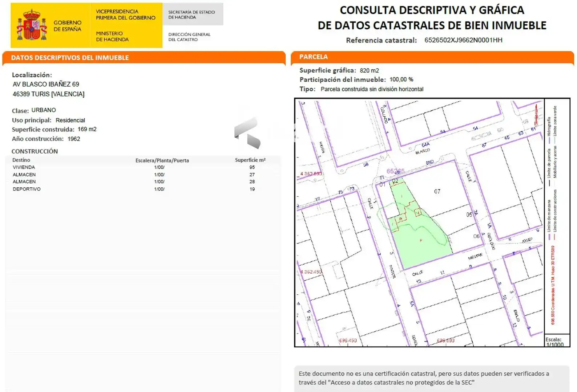Click 'Acceso a datos catastrales no protegidos de la SEC'
The width and height of the screenshot is (577, 392).
pos(402,382)
